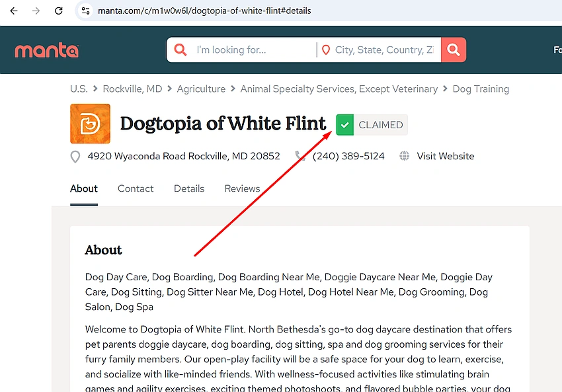This screenshot has height=392, width=562.
Task: Switch to the About tab
Action: point(84,188)
